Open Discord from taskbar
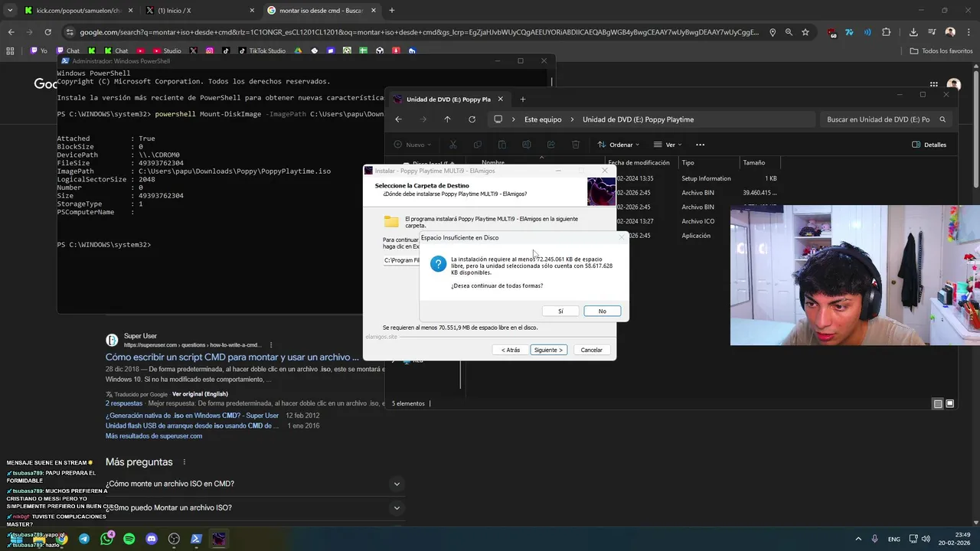The image size is (980, 551). tap(152, 539)
